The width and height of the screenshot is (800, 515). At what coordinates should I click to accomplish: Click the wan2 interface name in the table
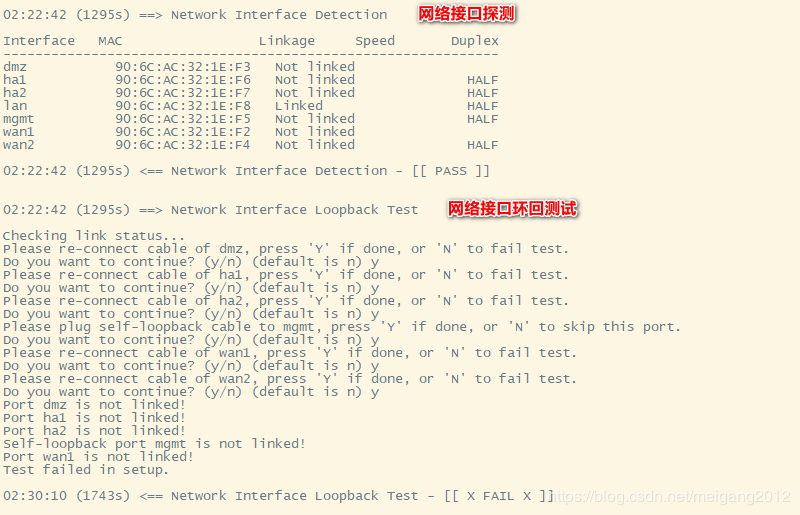(x=19, y=145)
